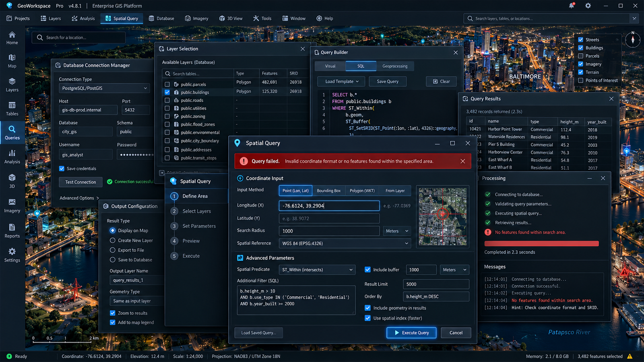Open the Analysis menu
The width and height of the screenshot is (644, 362).
83,19
